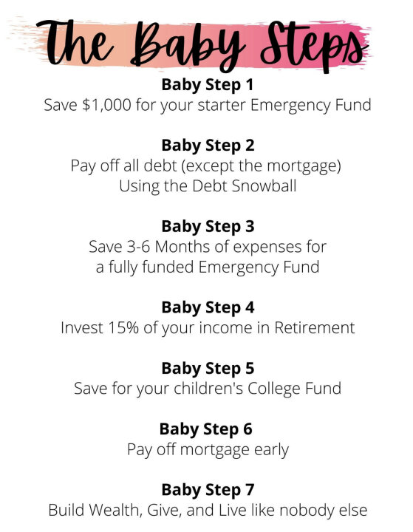Screen dimensions: 413x532
Task: Click 'The Baby Steps' script title
Action: [x=202, y=46]
